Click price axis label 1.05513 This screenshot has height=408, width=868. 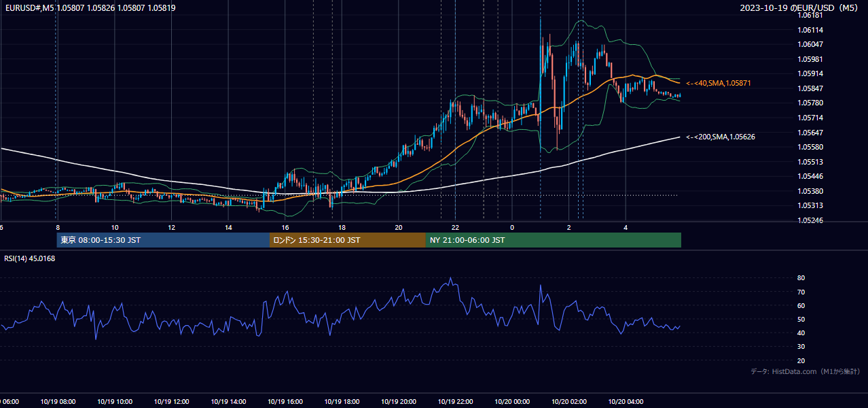(x=811, y=162)
